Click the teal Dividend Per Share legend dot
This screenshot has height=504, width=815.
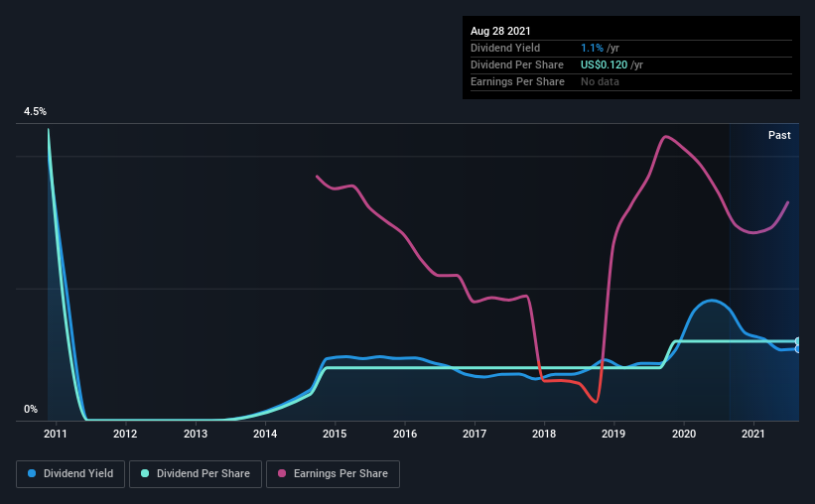pos(145,473)
